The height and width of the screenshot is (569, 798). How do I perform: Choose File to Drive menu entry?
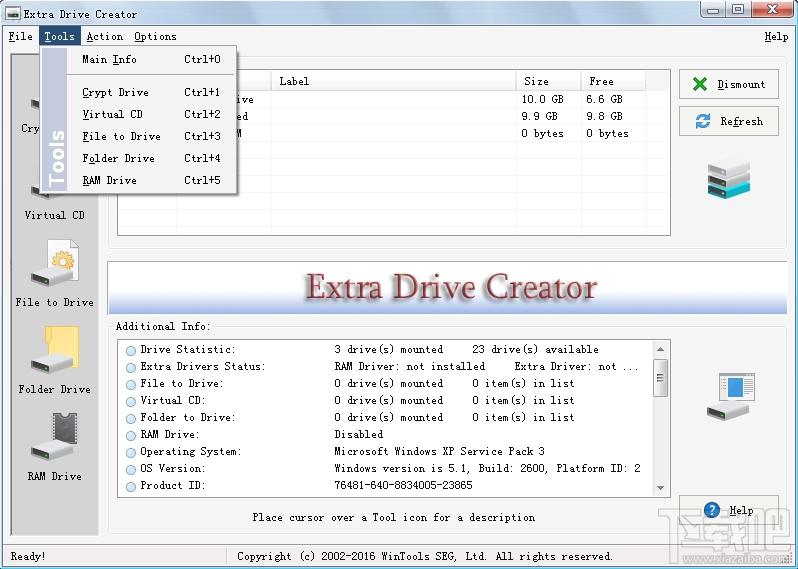[151, 136]
